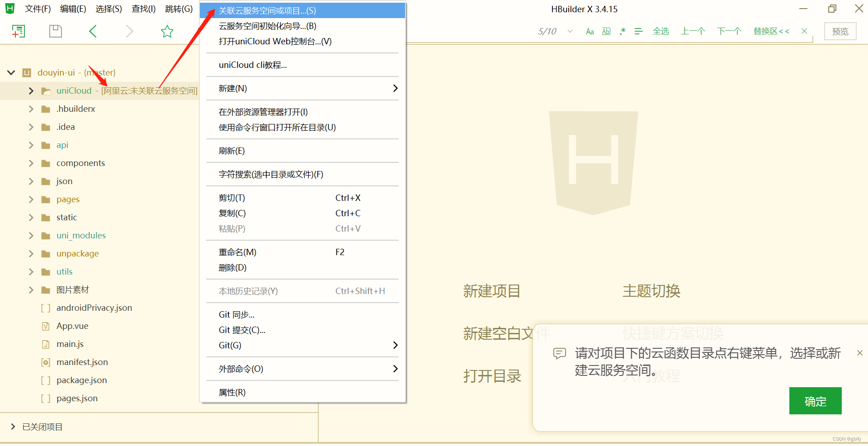Image resolution: width=868 pixels, height=446 pixels.
Task: Choose 字符搜索(选中目录或文件) entry
Action: [302, 174]
